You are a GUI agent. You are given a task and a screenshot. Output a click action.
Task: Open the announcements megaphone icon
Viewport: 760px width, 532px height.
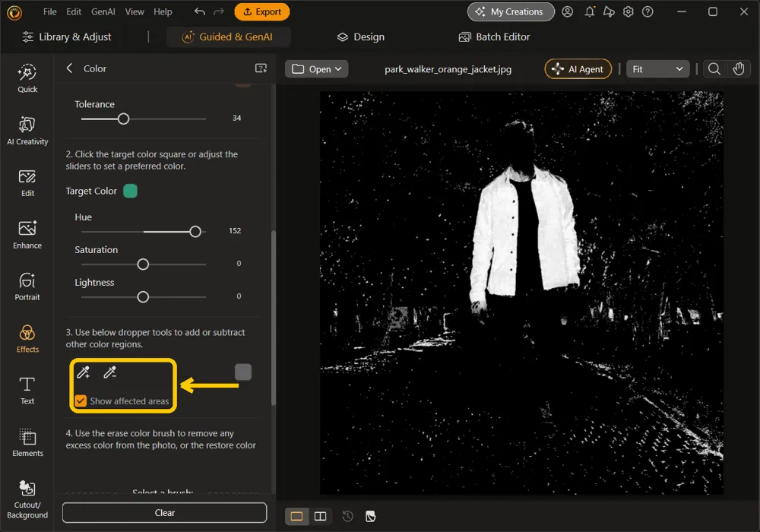coord(609,11)
